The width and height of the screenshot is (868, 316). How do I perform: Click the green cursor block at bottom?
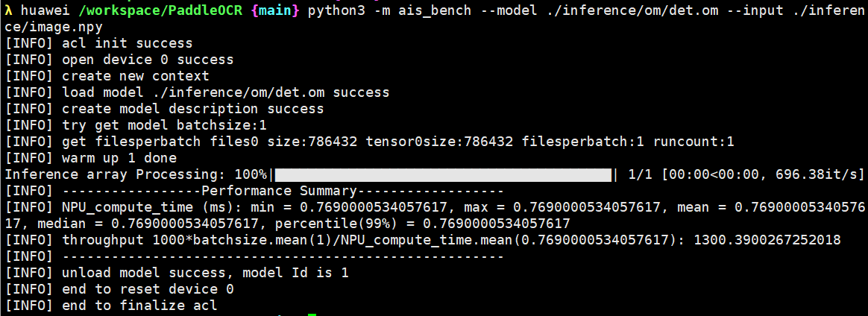click(x=312, y=315)
